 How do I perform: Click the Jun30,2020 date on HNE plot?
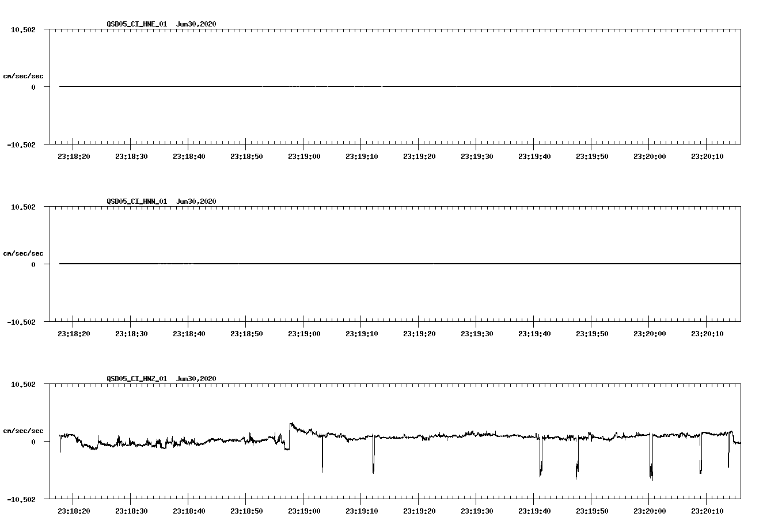pos(196,24)
